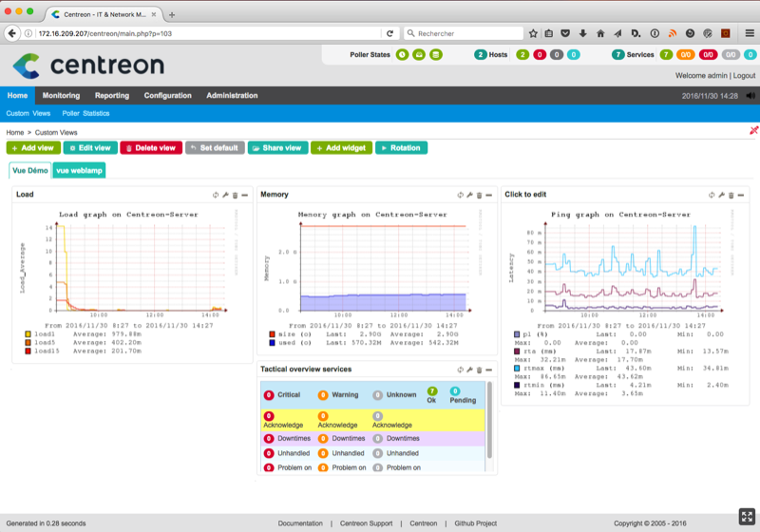This screenshot has height=532, width=760.
Task: Open Memory widget wrench settings
Action: click(x=468, y=194)
